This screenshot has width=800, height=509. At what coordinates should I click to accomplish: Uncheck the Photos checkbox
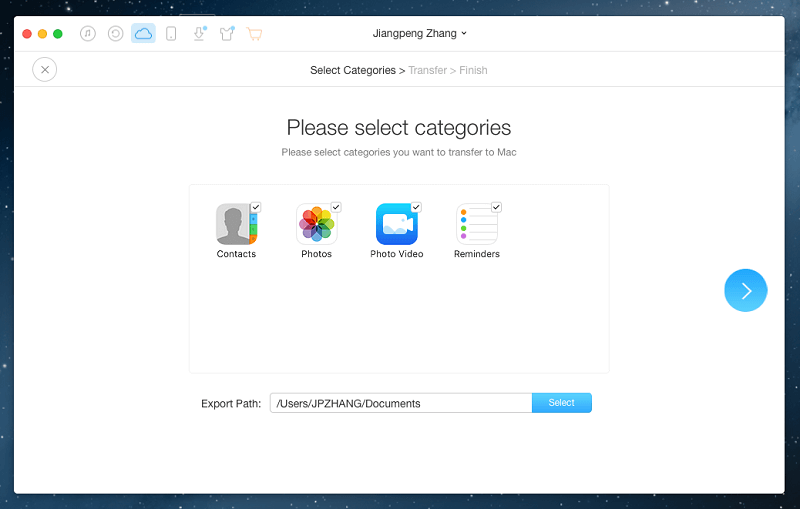[336, 207]
